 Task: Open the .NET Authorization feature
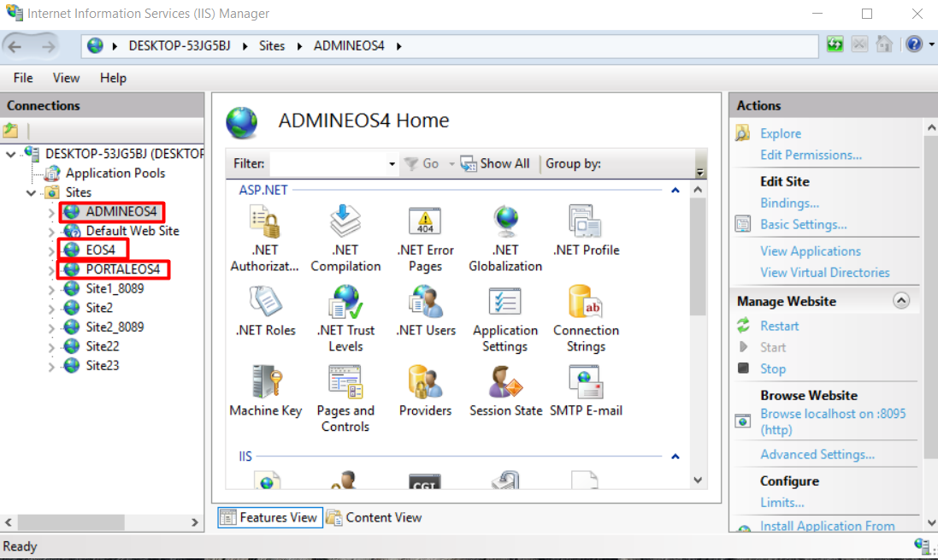click(265, 239)
